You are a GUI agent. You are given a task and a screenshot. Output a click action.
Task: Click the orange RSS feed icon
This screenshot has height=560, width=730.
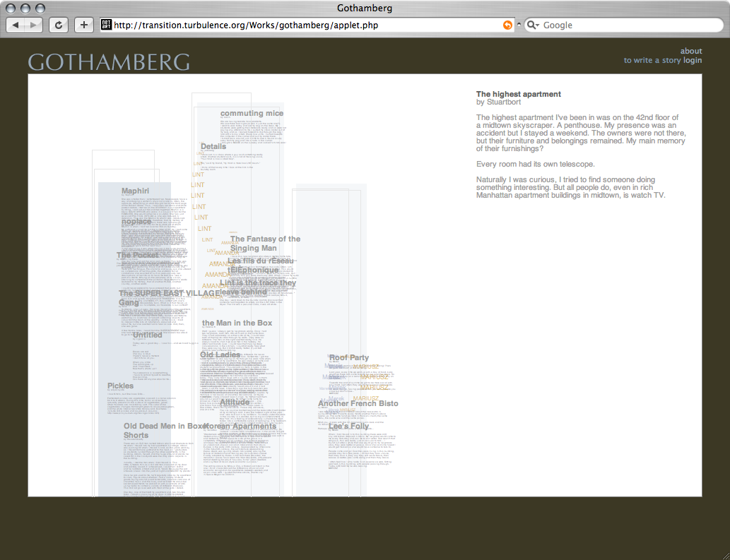pyautogui.click(x=507, y=25)
